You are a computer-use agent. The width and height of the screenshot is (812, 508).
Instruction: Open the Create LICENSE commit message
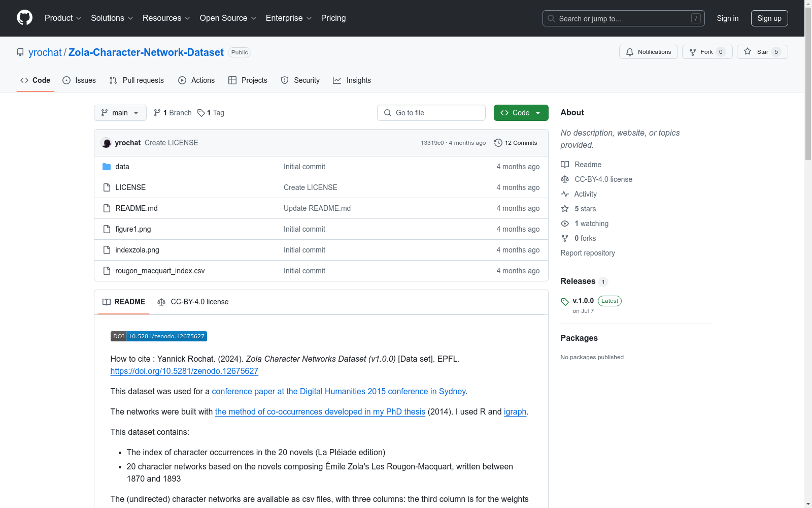pos(172,143)
